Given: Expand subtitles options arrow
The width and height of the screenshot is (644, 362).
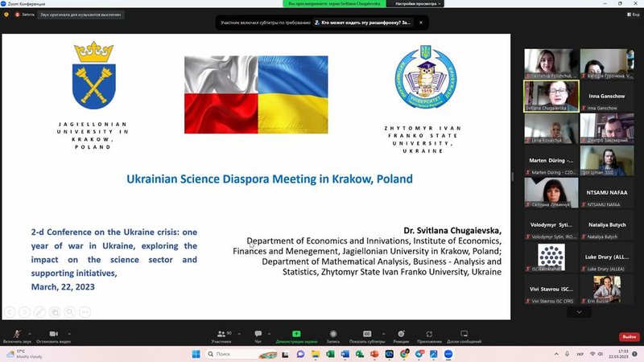Looking at the screenshot, I should pos(384,334).
